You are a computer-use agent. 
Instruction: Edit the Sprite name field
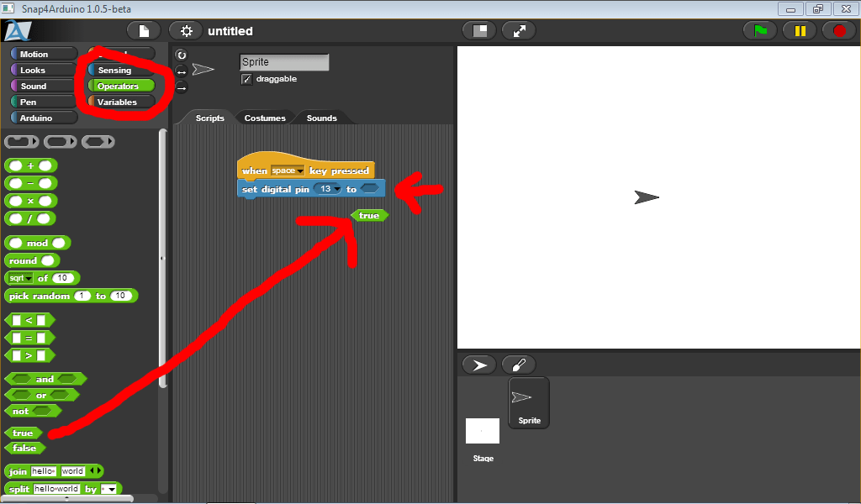[284, 62]
